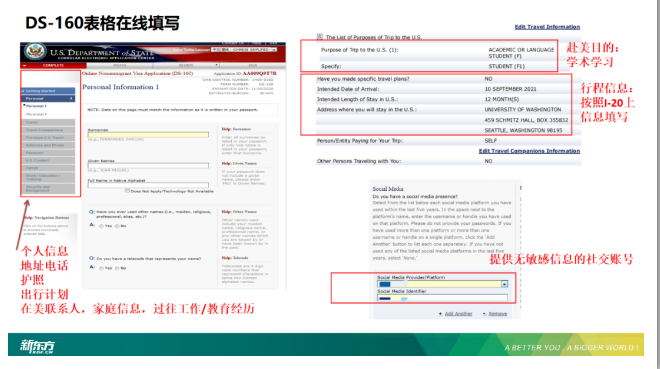Switch to the PHOTO step tab
This screenshot has height=369, width=660.
(120, 66)
